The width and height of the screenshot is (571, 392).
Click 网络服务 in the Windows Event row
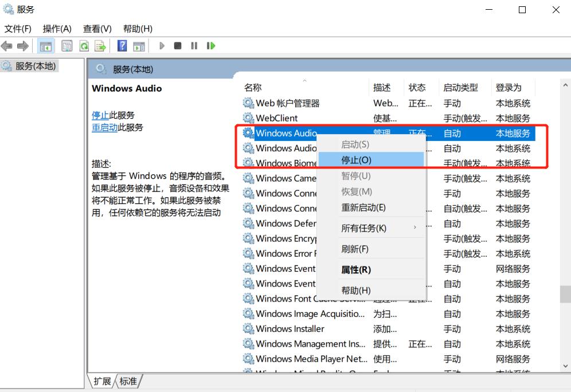[513, 269]
